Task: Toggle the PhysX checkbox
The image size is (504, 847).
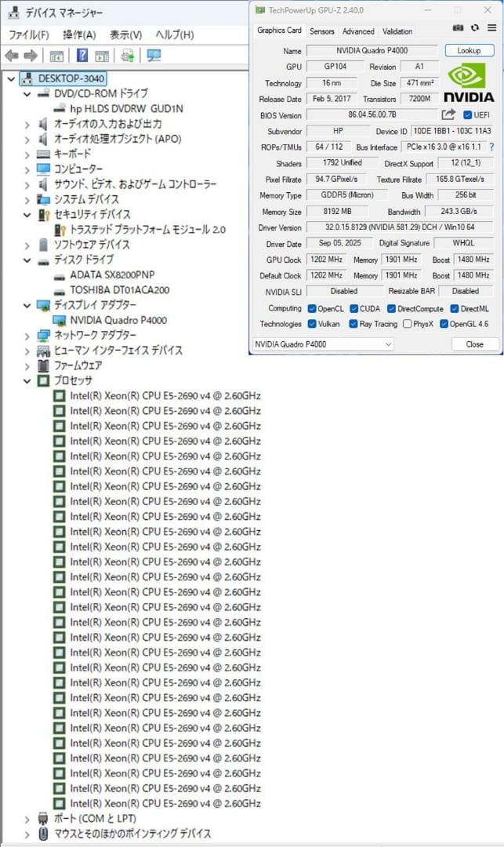Action: coord(408,324)
